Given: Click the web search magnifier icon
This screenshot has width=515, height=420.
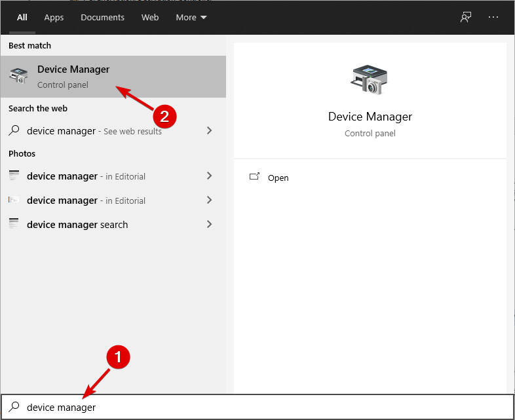Looking at the screenshot, I should click(x=14, y=131).
